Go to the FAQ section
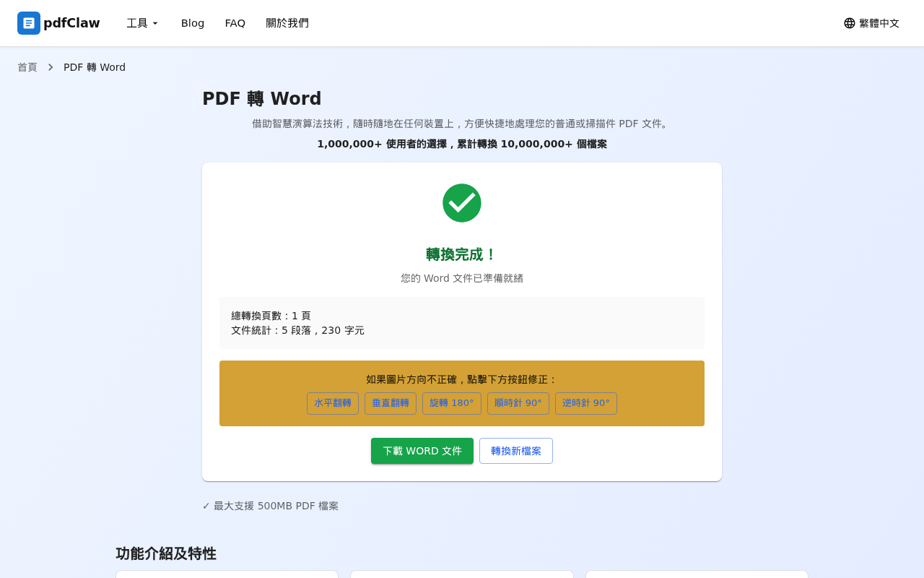 pos(235,23)
